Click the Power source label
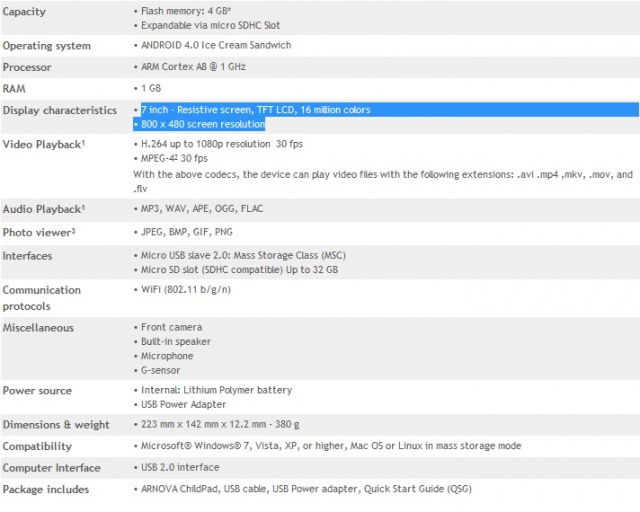The height and width of the screenshot is (512, 640). [37, 391]
